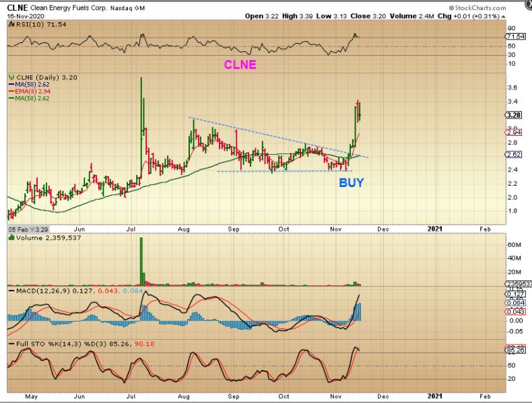532x403 pixels.
Task: Click the green up-arrow change indicator icon
Action: pyautogui.click(x=504, y=16)
